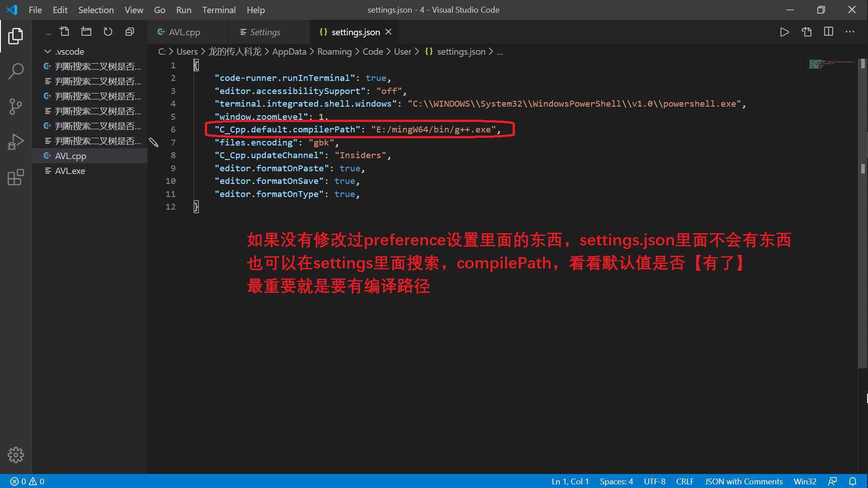This screenshot has width=868, height=488.
Task: Click Win32 configuration in status bar
Action: [x=805, y=482]
